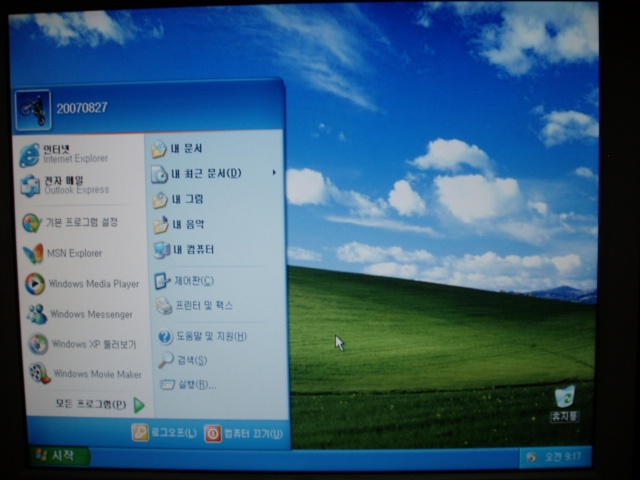Click the red 컴퓨터 끄기 power icon
Image resolution: width=640 pixels, height=480 pixels.
coord(213,434)
